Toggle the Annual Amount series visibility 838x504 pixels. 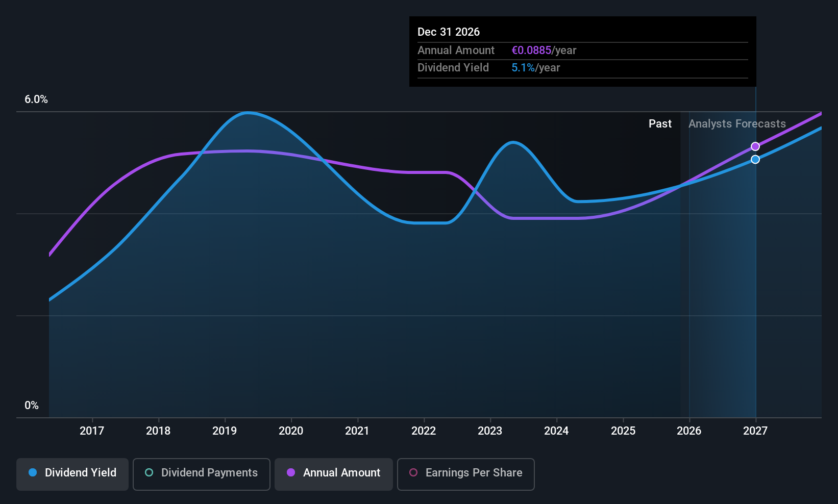point(333,473)
